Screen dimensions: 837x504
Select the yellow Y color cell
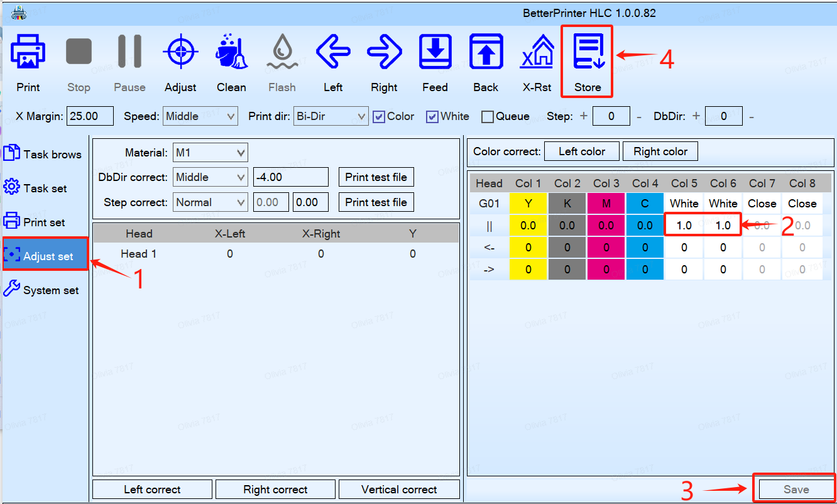point(528,204)
